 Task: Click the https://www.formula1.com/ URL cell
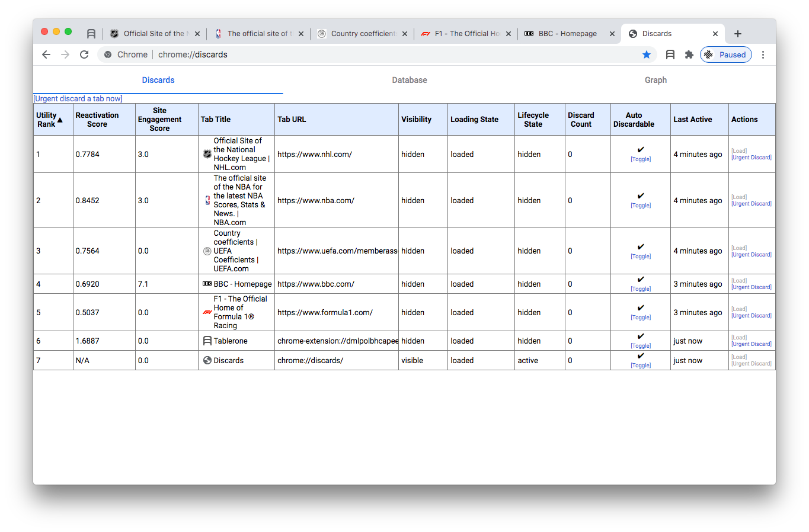336,312
